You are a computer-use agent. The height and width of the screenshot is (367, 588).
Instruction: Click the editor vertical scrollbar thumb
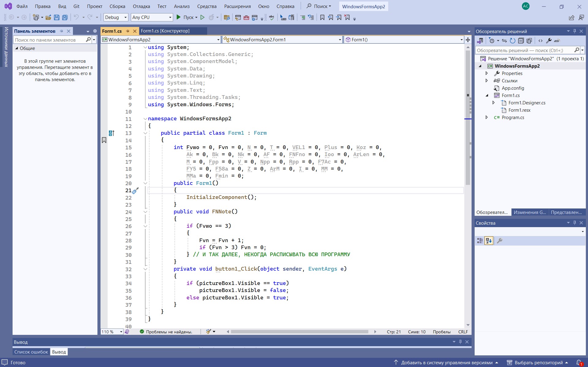[468, 118]
